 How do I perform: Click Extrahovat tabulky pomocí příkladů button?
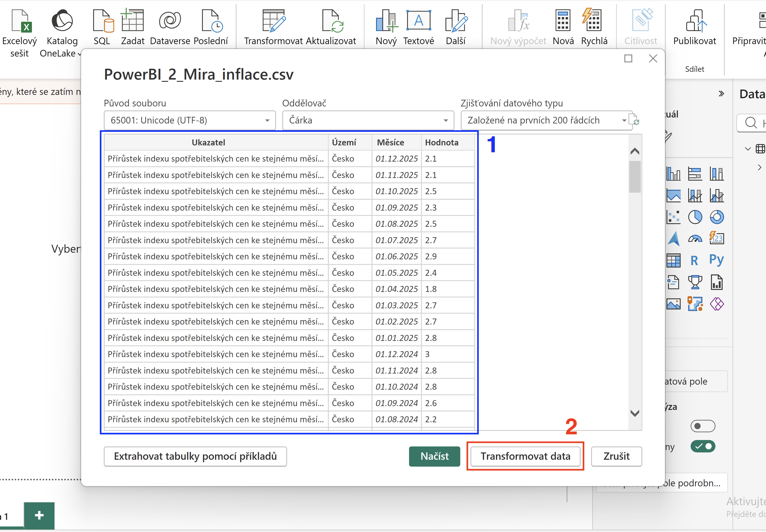(195, 456)
